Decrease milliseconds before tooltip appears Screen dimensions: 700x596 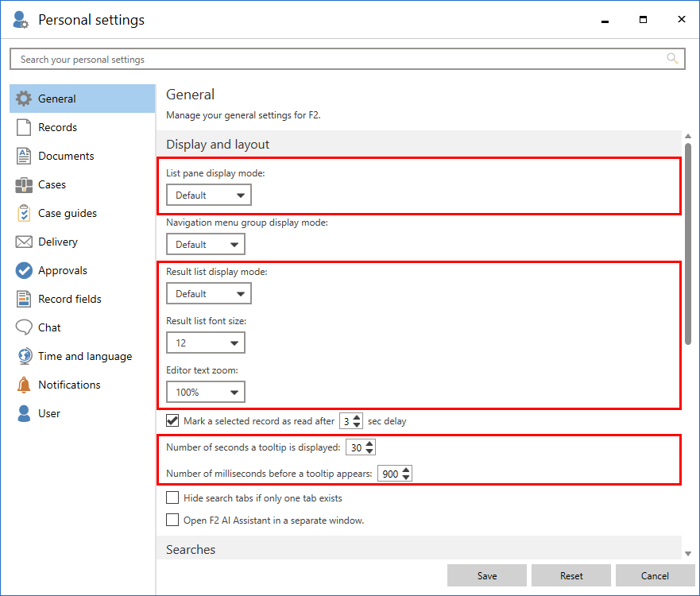(406, 478)
